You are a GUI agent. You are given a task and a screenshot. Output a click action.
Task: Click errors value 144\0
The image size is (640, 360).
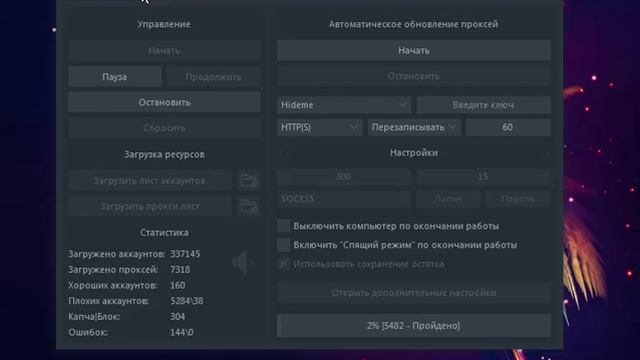[182, 332]
